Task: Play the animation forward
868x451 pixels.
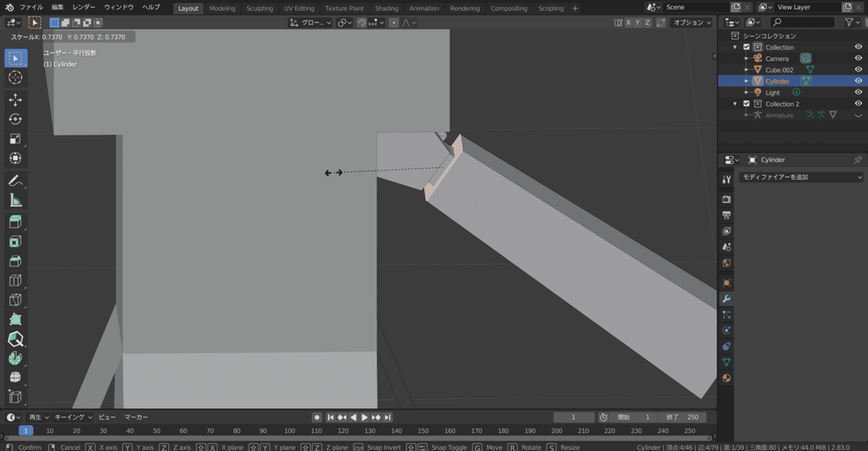Action: pos(365,417)
